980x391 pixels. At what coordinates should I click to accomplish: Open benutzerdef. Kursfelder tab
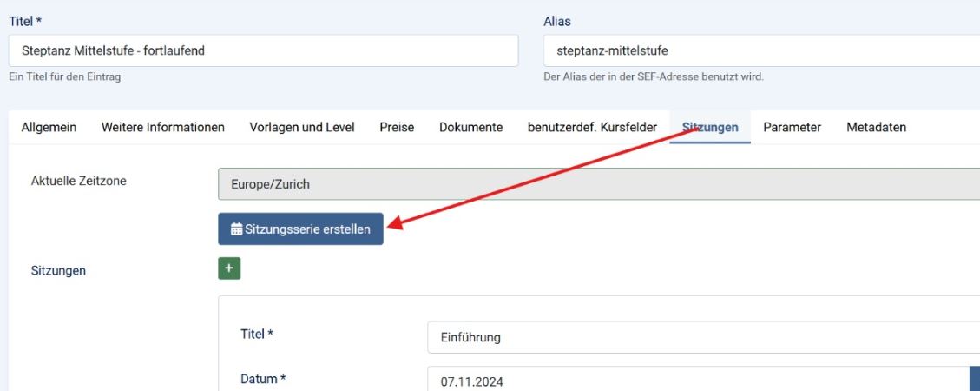593,127
